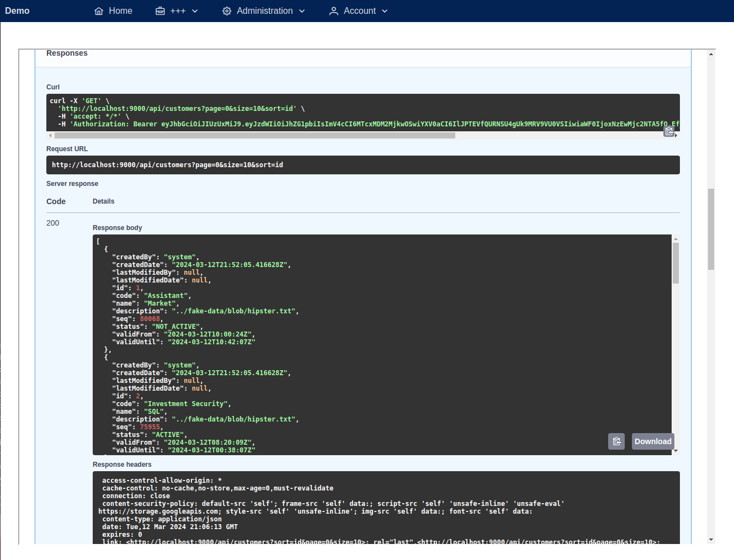Click the Home house icon in navbar
This screenshot has height=560, width=734.
point(98,10)
